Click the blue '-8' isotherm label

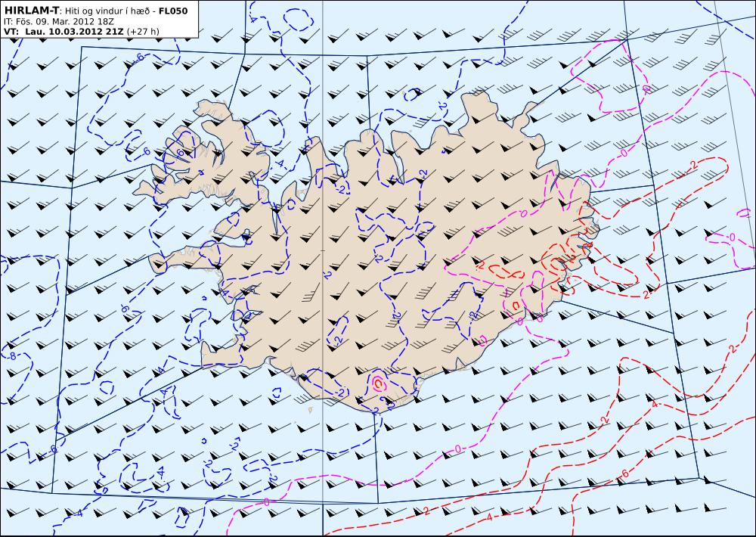click(x=12, y=356)
